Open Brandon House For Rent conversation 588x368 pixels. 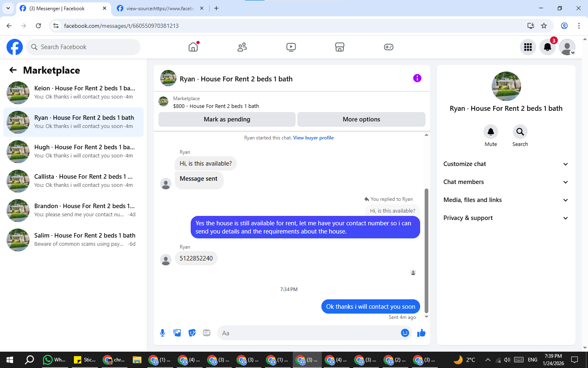click(73, 210)
